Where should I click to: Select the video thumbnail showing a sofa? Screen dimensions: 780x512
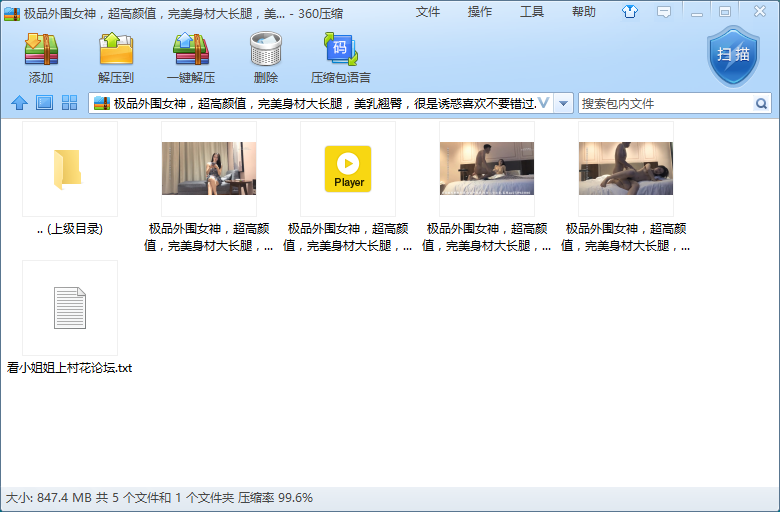209,168
